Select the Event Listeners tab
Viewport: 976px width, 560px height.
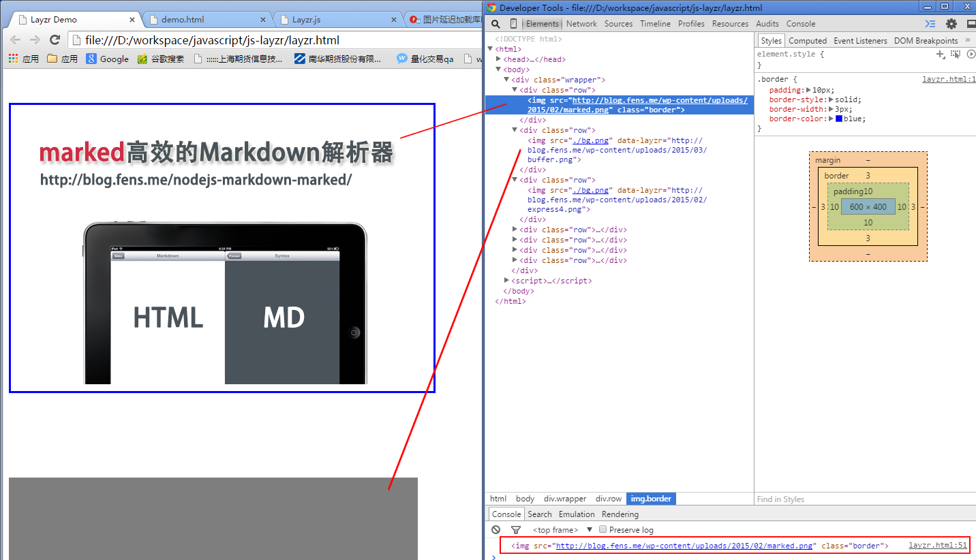[860, 41]
